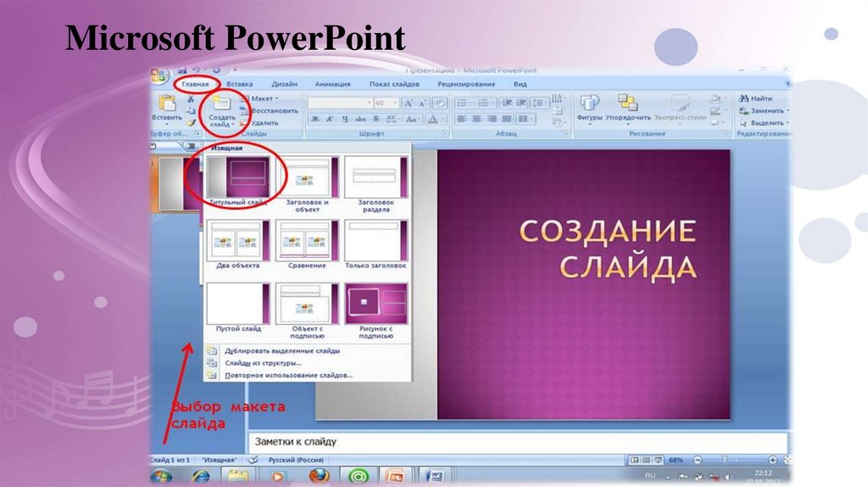Open the line spacing dropdown
The height and width of the screenshot is (487, 868).
[x=538, y=103]
